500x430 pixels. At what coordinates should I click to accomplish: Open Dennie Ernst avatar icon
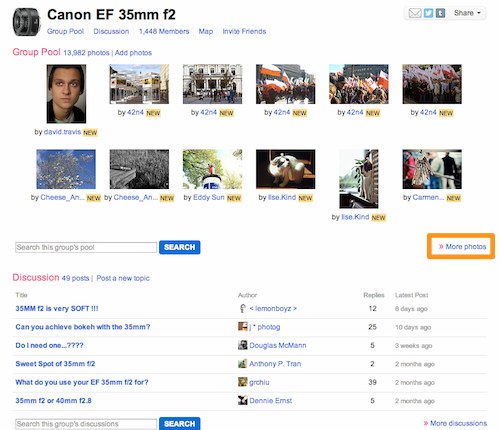coord(243,400)
